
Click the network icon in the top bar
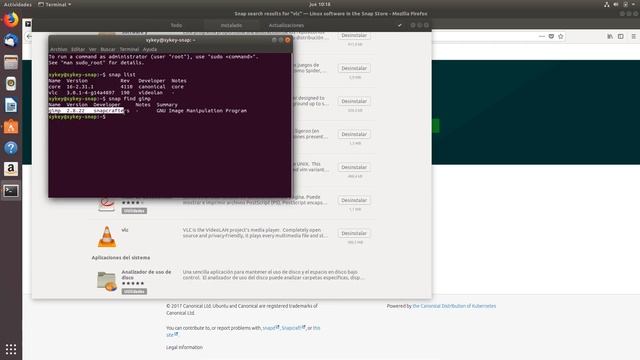(x=607, y=4)
